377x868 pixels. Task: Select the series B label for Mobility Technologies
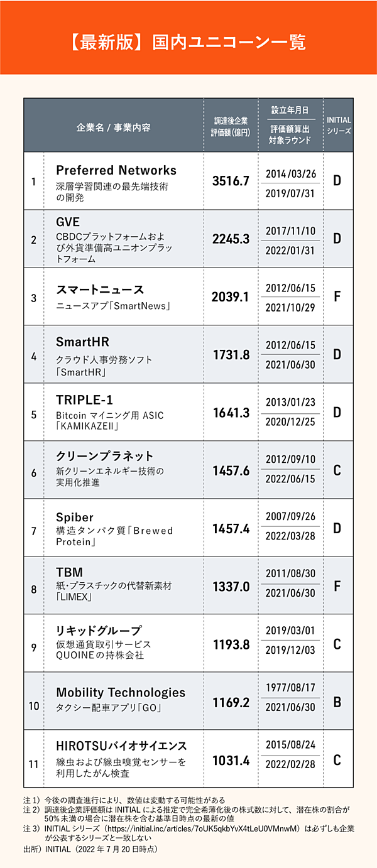337,702
